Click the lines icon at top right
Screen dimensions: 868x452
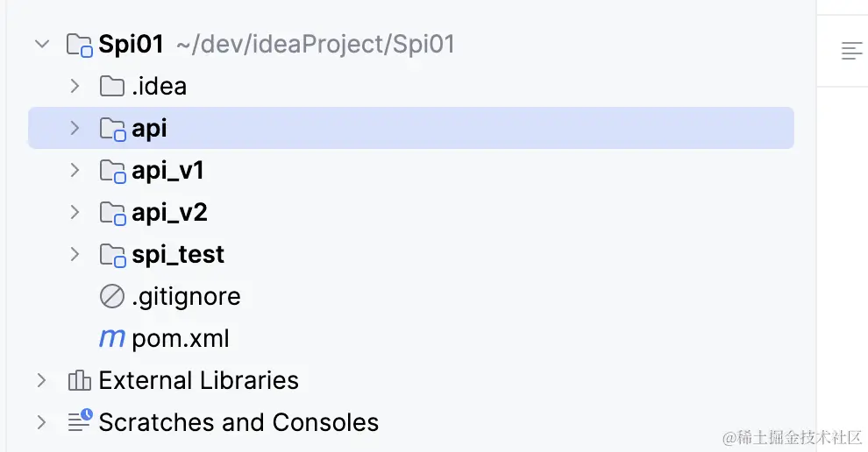point(851,51)
